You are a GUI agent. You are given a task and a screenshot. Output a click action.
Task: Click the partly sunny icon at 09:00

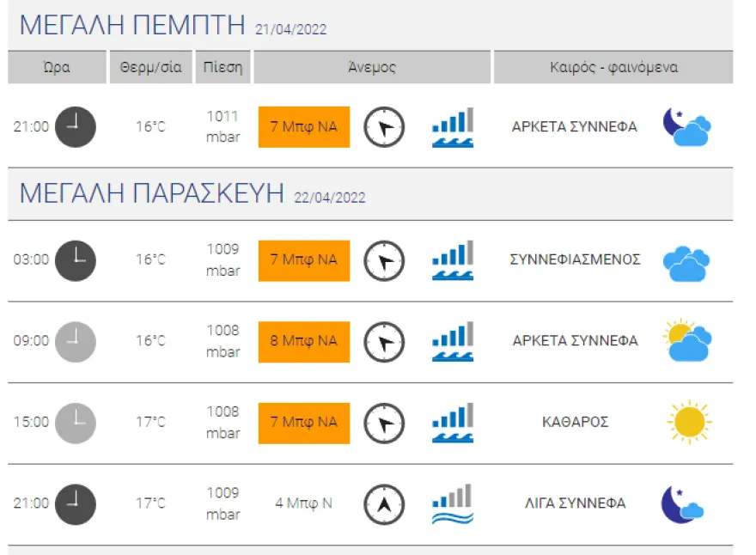tap(687, 341)
